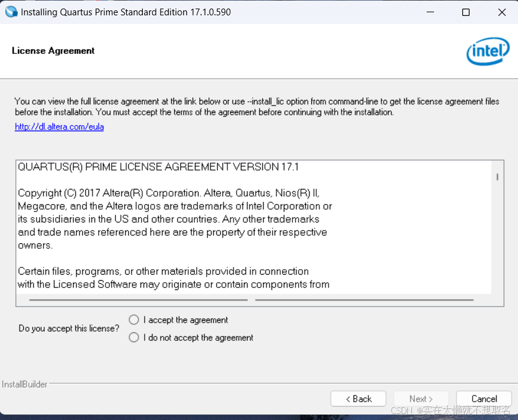Open the dl.altera.com/eula link

pyautogui.click(x=59, y=127)
